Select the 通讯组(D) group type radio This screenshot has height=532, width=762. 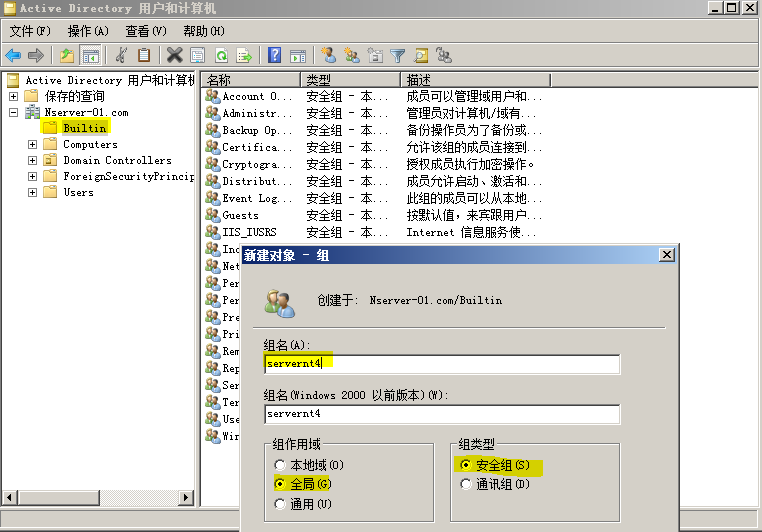[x=466, y=484]
